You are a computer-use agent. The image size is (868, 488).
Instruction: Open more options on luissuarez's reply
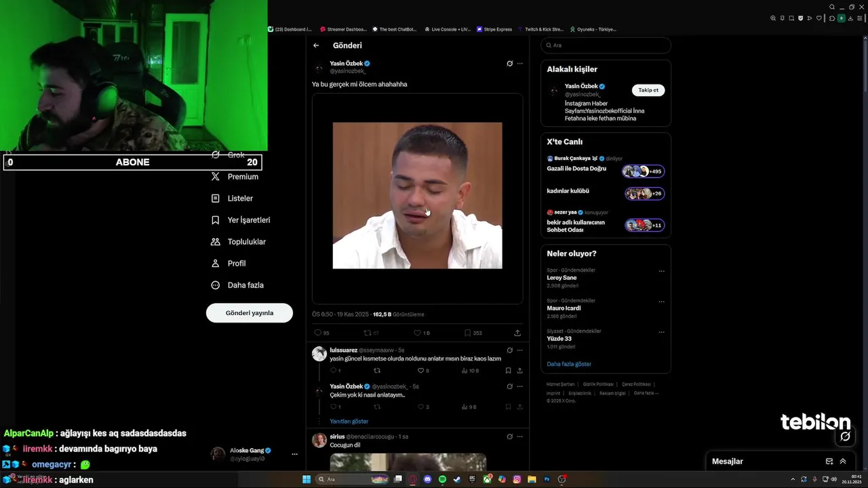(520, 350)
